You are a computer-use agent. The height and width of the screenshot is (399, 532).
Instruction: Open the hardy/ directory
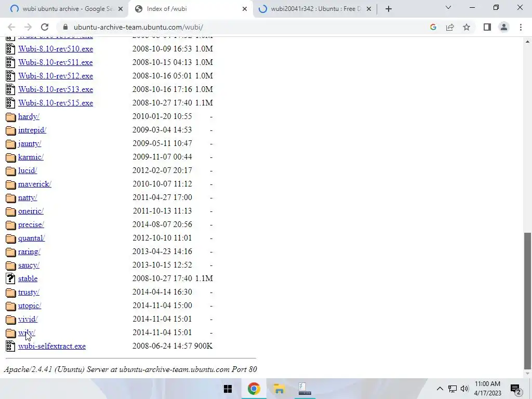point(29,116)
